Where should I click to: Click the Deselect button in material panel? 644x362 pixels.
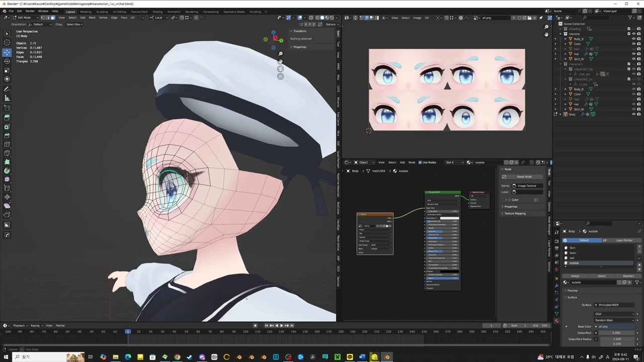coord(628,276)
